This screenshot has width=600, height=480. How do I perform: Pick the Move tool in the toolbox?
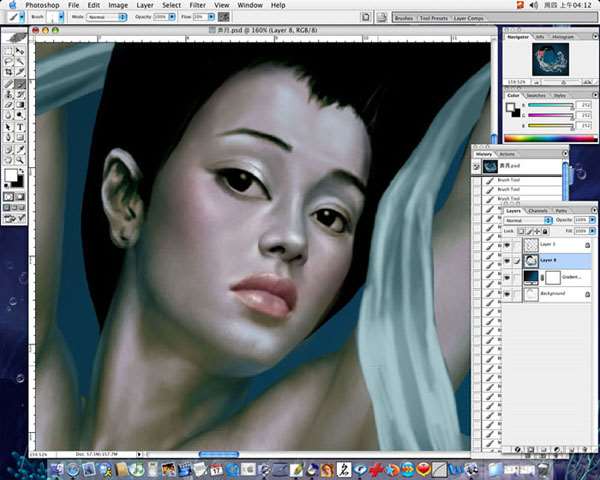tap(22, 48)
